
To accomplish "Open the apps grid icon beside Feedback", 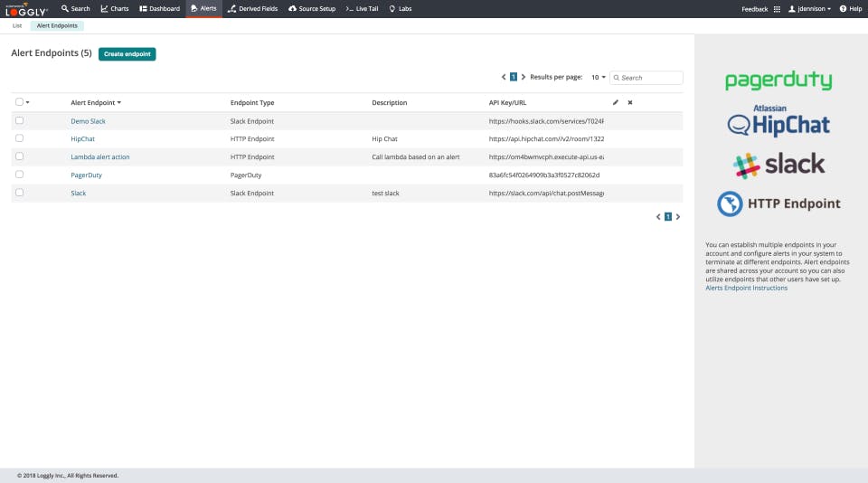I will (x=777, y=9).
